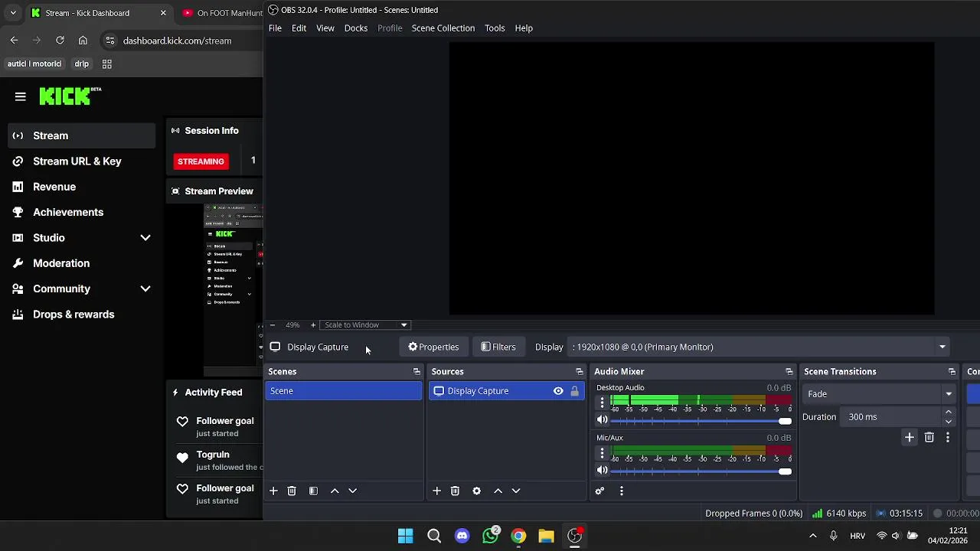
Task: Move scene down arrow in Scenes panel
Action: click(x=353, y=491)
